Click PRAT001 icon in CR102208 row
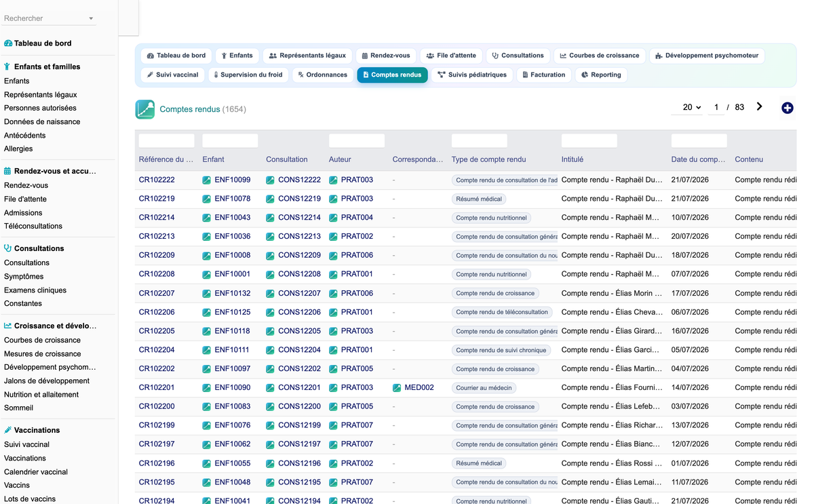Viewport: 814px width, 504px height. 333,275
